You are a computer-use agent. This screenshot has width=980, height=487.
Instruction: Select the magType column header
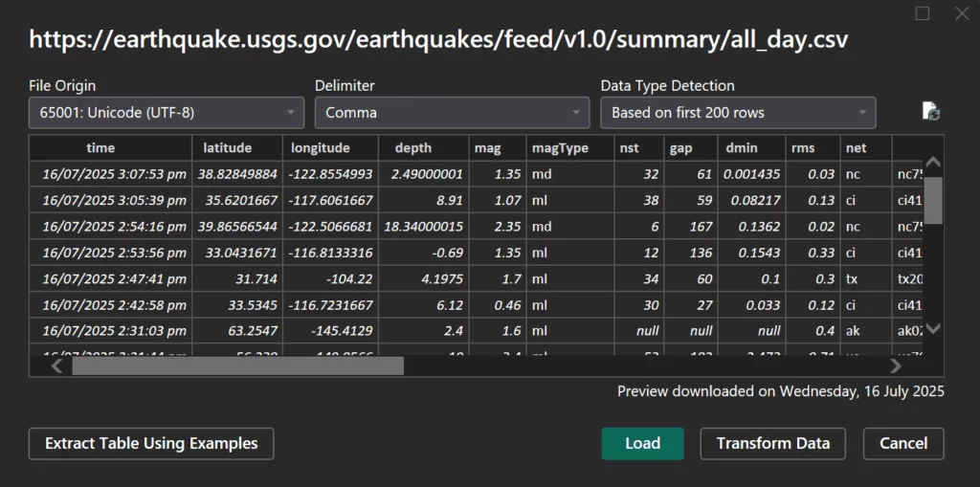coord(570,148)
